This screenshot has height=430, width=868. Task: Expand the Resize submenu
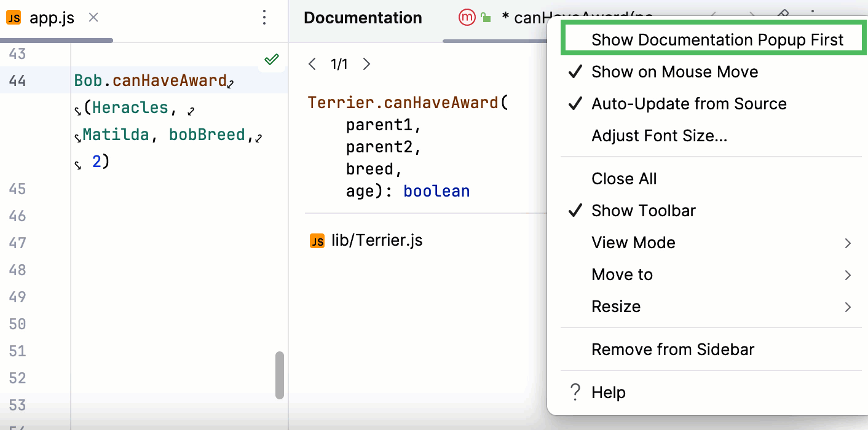click(616, 306)
